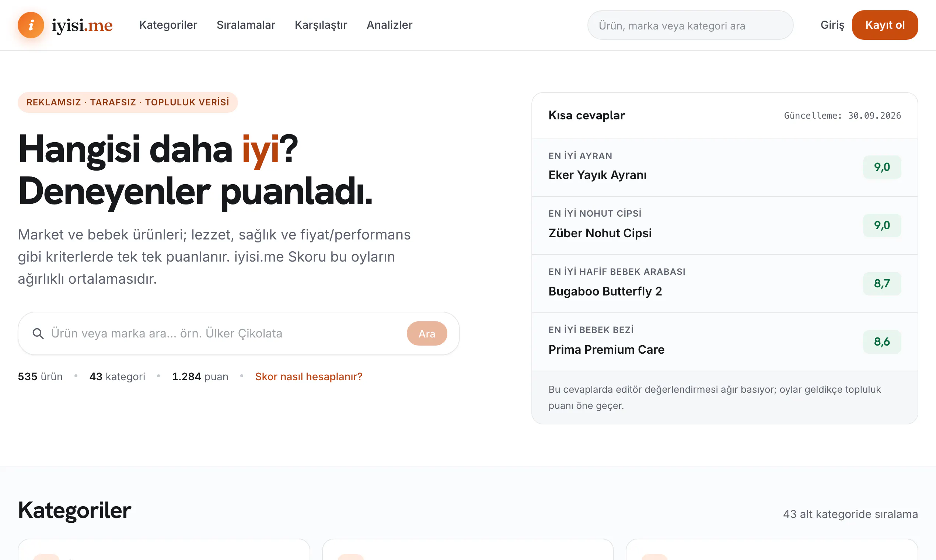Screen dimensions: 936x560
Task: Open Eker Yayık Ayranı answer row
Action: 724,168
